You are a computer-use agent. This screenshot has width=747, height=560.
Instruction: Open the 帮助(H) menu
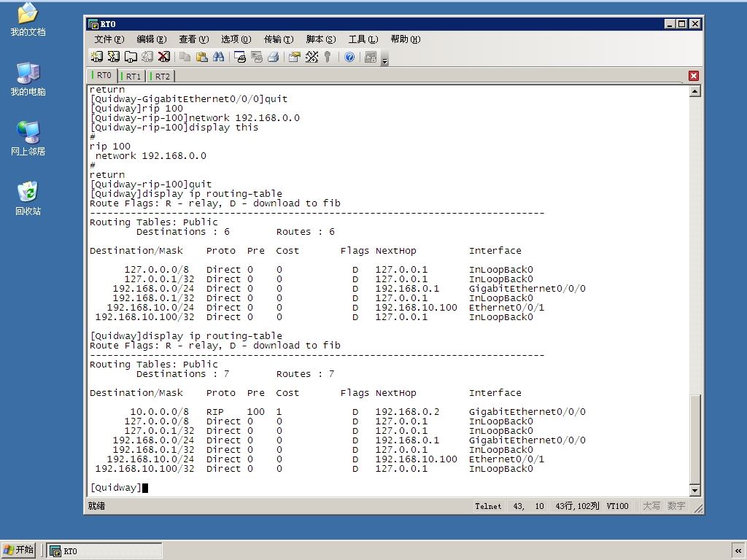pyautogui.click(x=406, y=39)
